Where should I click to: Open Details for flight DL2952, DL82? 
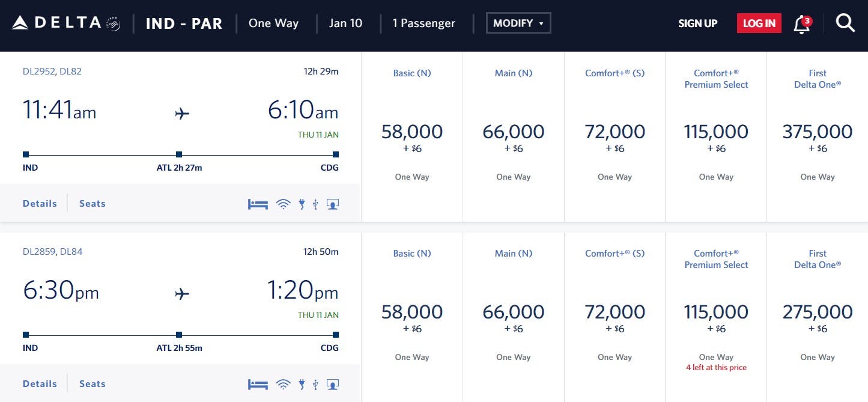click(x=40, y=204)
